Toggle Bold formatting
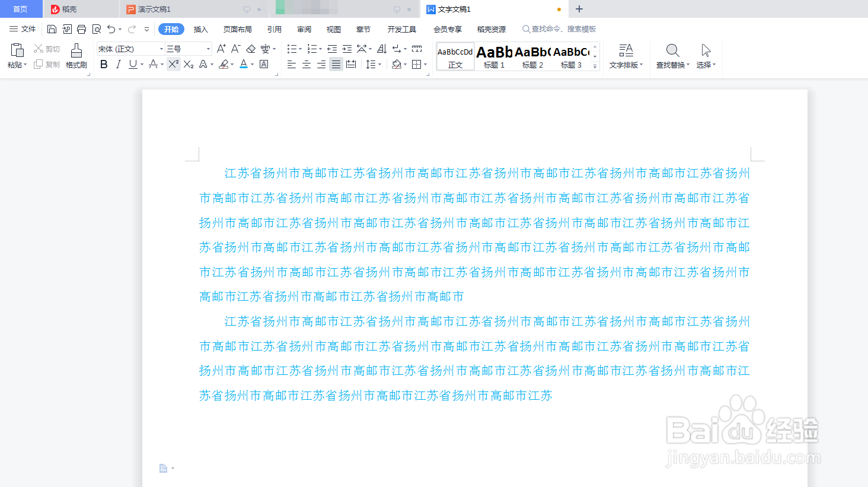Screen dimensions: 868x487 [104, 64]
